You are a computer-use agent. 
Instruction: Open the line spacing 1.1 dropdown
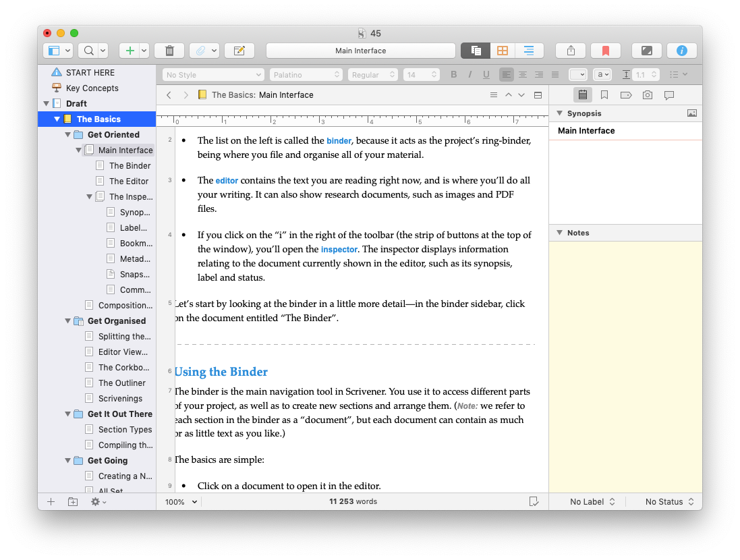646,75
